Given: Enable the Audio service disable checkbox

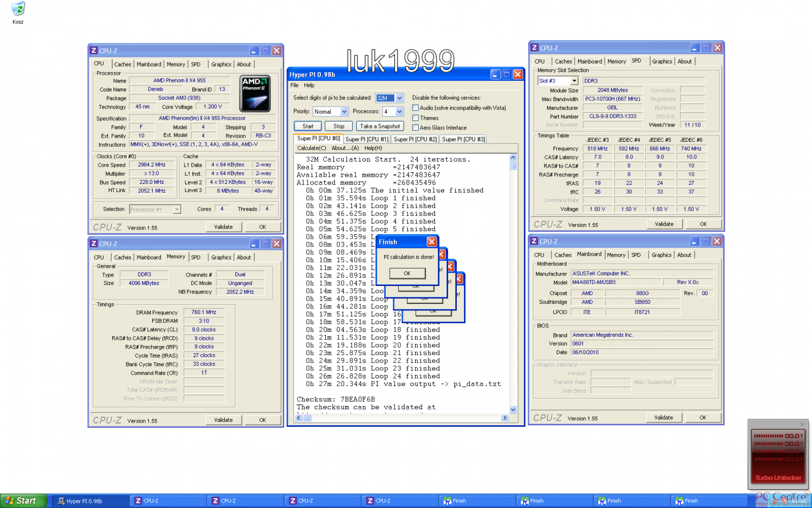Looking at the screenshot, I should (416, 108).
